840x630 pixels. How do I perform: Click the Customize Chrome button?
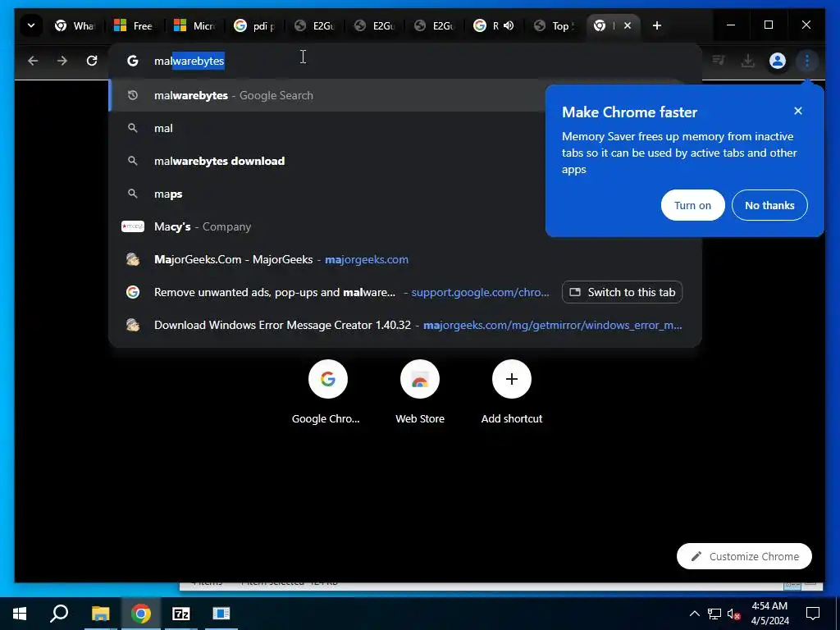point(744,557)
